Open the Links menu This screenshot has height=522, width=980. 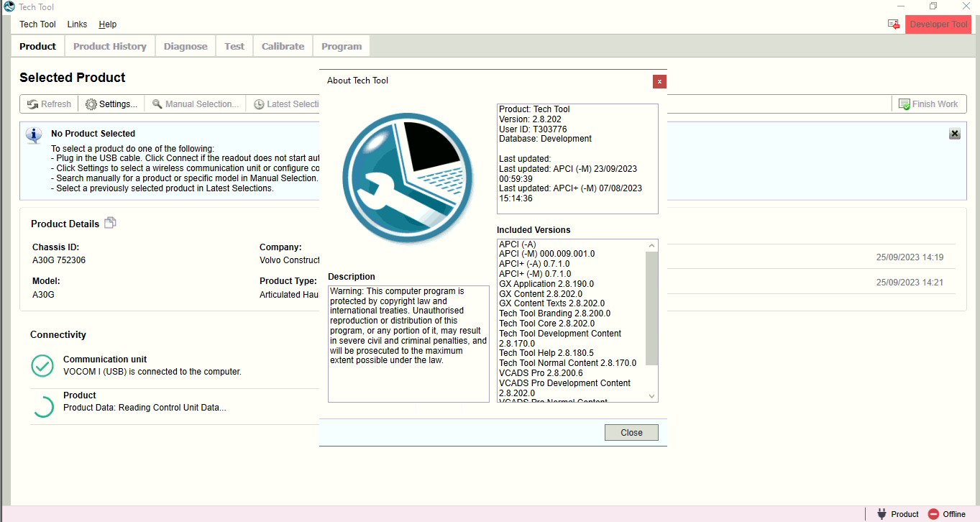click(77, 24)
